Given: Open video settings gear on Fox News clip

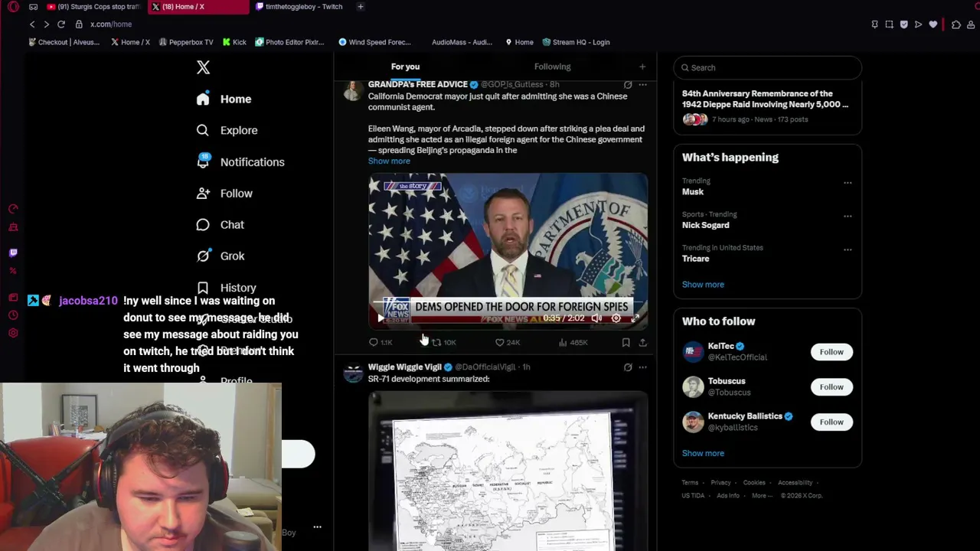Looking at the screenshot, I should 616,318.
